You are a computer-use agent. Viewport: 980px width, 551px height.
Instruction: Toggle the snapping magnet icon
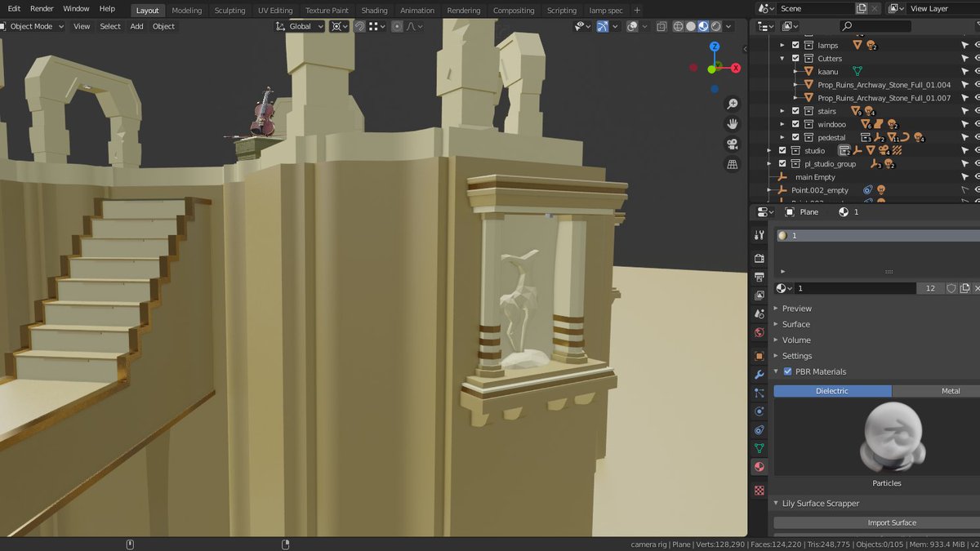tap(359, 26)
